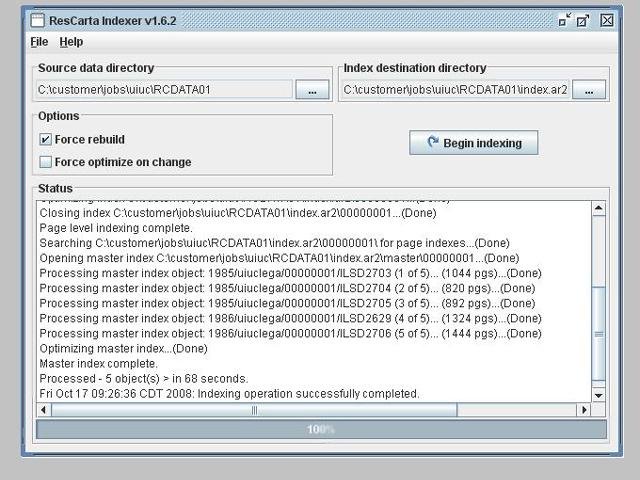Image resolution: width=640 pixels, height=480 pixels.
Task: Minimize the ResCarta Indexer window
Action: [x=565, y=20]
